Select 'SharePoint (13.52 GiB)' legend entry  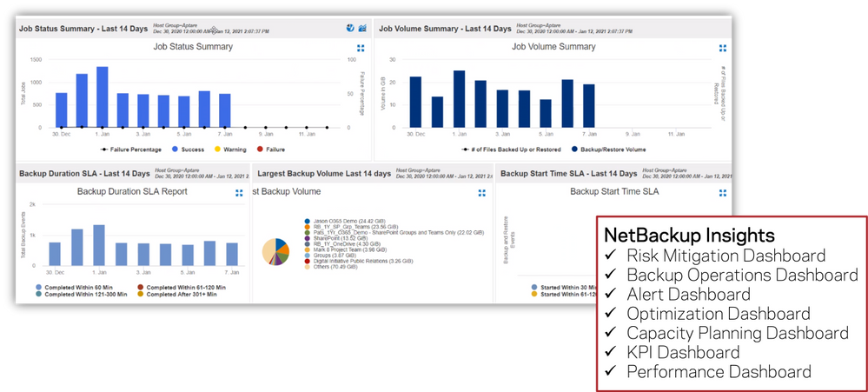point(336,239)
